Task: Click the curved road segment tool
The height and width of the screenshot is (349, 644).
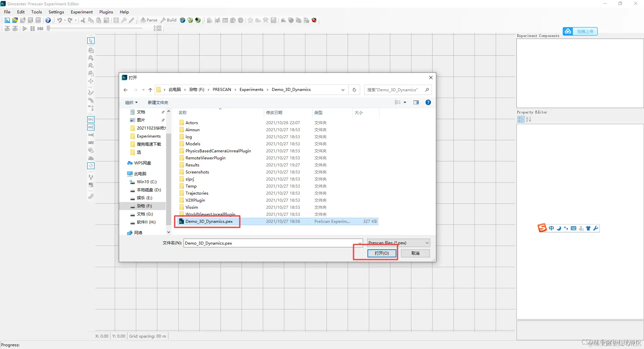Action: (x=91, y=100)
